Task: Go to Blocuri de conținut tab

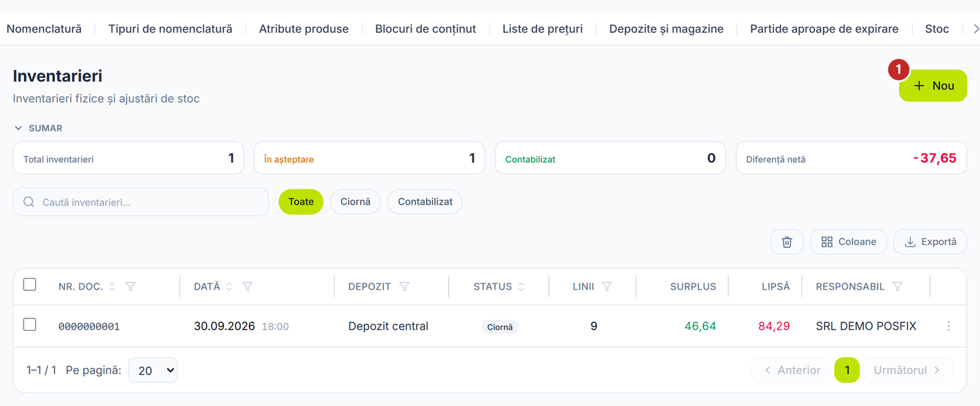Action: point(425,29)
